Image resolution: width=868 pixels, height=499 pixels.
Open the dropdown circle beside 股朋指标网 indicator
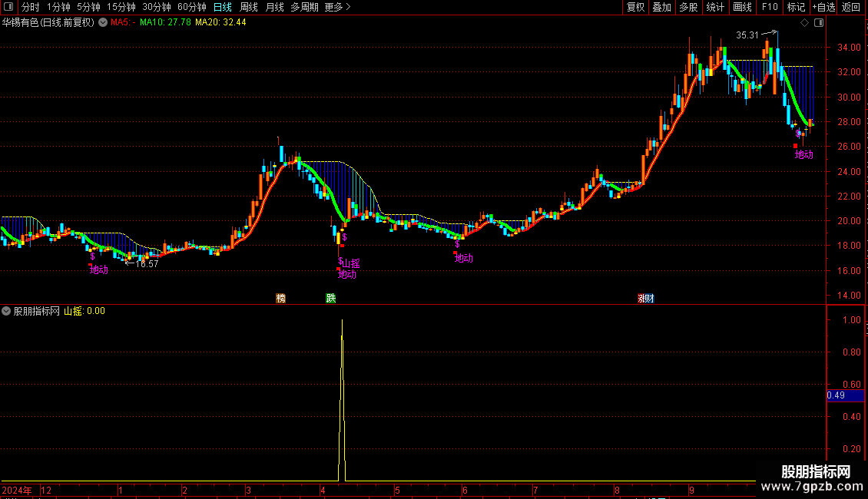click(x=6, y=311)
